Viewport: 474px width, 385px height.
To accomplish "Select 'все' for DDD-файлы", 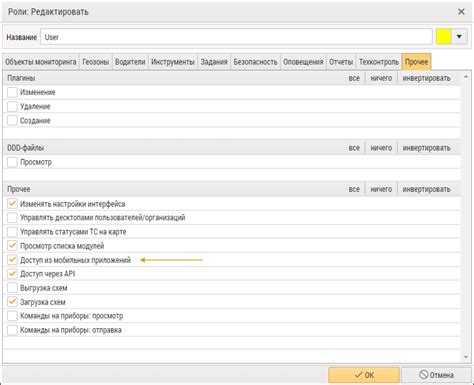I will tap(354, 148).
